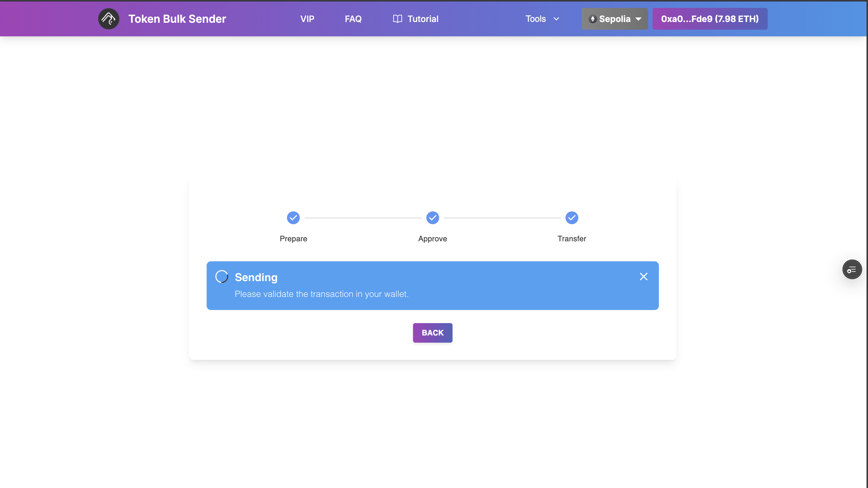Click the Ethereum icon in the Sepolia selector
The width and height of the screenshot is (868, 488).
tap(593, 19)
